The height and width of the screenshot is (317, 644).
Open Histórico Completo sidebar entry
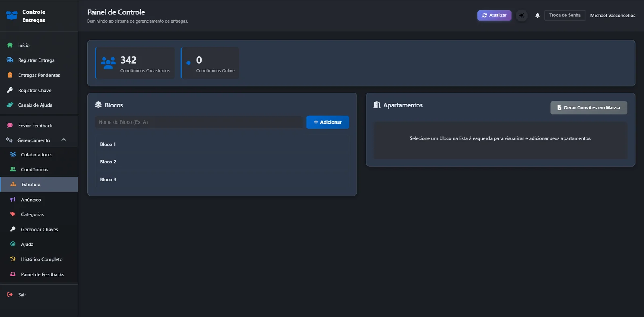(x=39, y=259)
